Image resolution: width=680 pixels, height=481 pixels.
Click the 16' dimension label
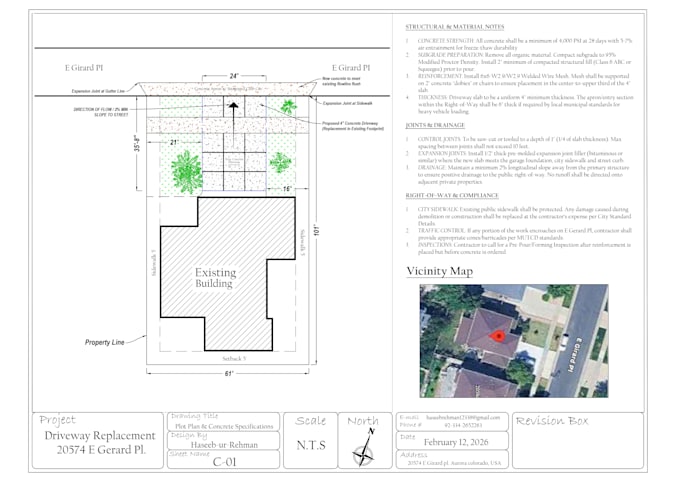(287, 189)
